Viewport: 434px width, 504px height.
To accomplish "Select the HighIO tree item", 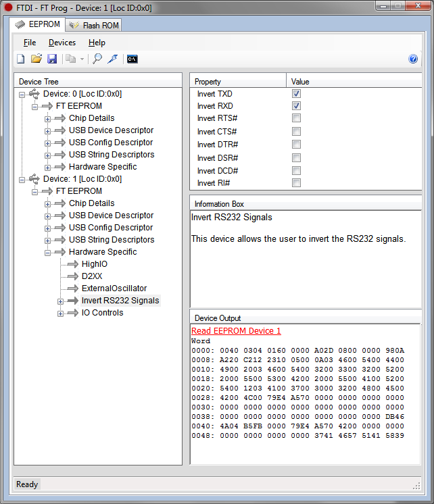I will click(95, 264).
